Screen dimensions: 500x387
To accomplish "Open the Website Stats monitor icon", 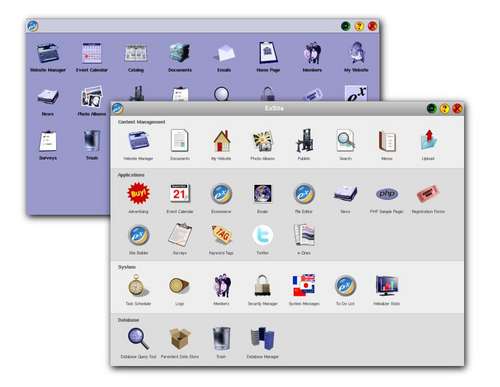I will 387,286.
